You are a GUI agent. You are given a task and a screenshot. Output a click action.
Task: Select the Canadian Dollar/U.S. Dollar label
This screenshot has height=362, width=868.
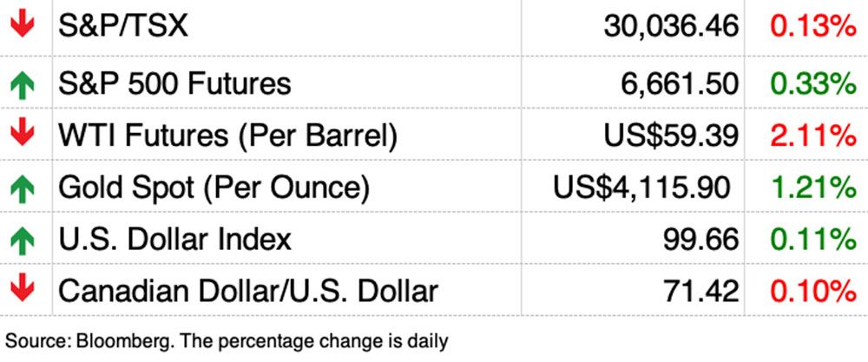click(x=248, y=289)
